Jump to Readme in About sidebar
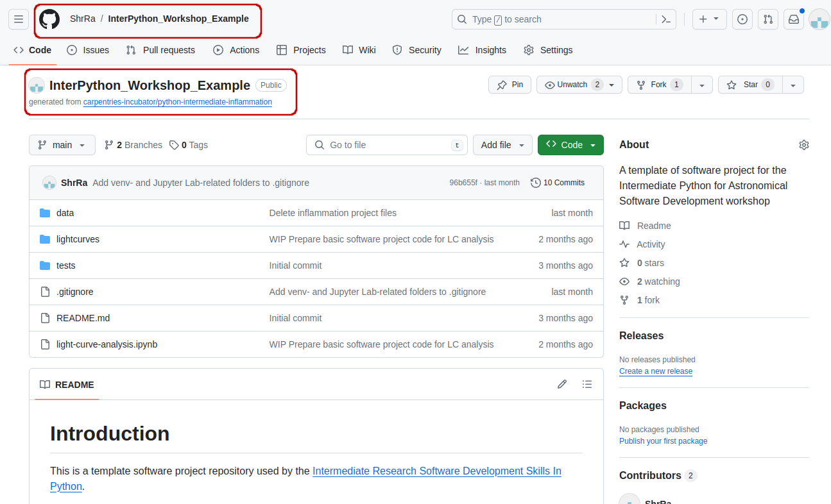 coord(645,226)
